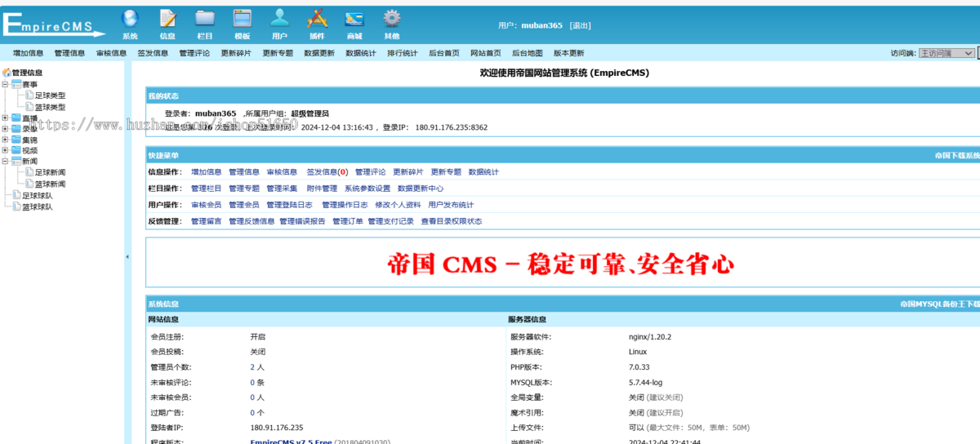Open 数据更新中心 in quick menu

[x=421, y=189]
